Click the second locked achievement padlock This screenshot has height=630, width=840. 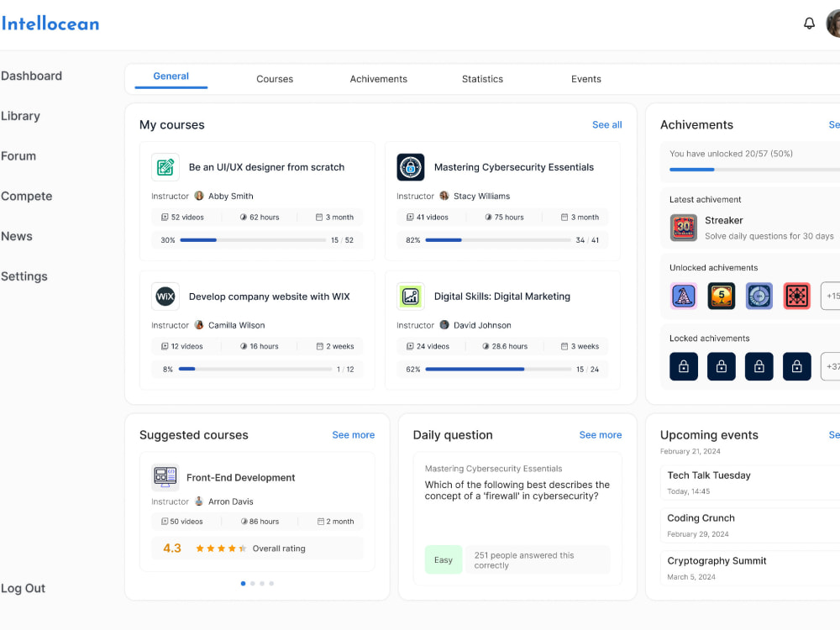click(721, 366)
